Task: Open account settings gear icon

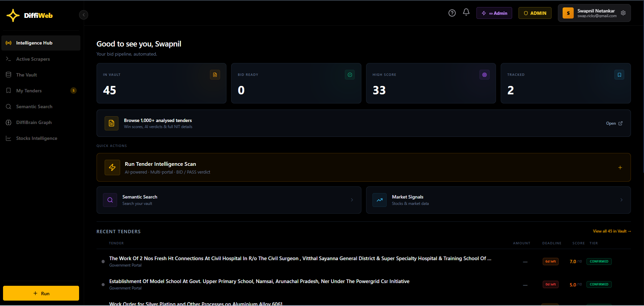Action: pos(623,13)
